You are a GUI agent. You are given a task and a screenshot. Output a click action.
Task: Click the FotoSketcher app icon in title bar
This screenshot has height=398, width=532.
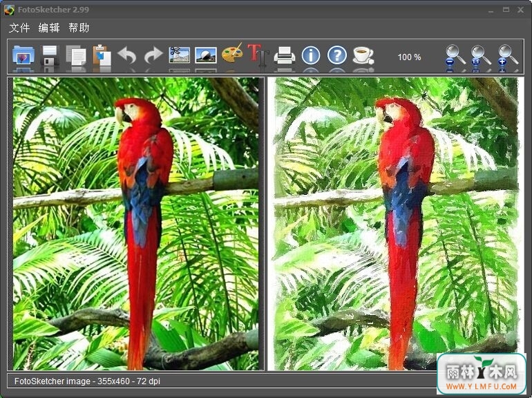[9, 10]
